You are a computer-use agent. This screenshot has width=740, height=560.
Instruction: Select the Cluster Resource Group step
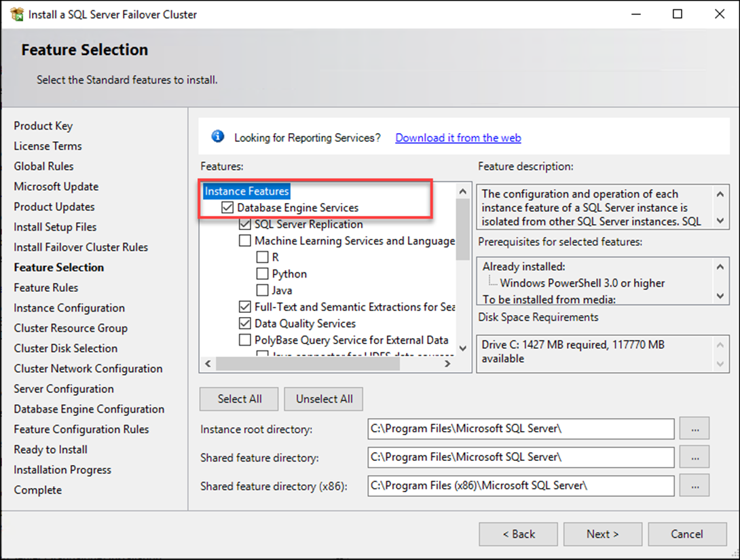tap(71, 329)
